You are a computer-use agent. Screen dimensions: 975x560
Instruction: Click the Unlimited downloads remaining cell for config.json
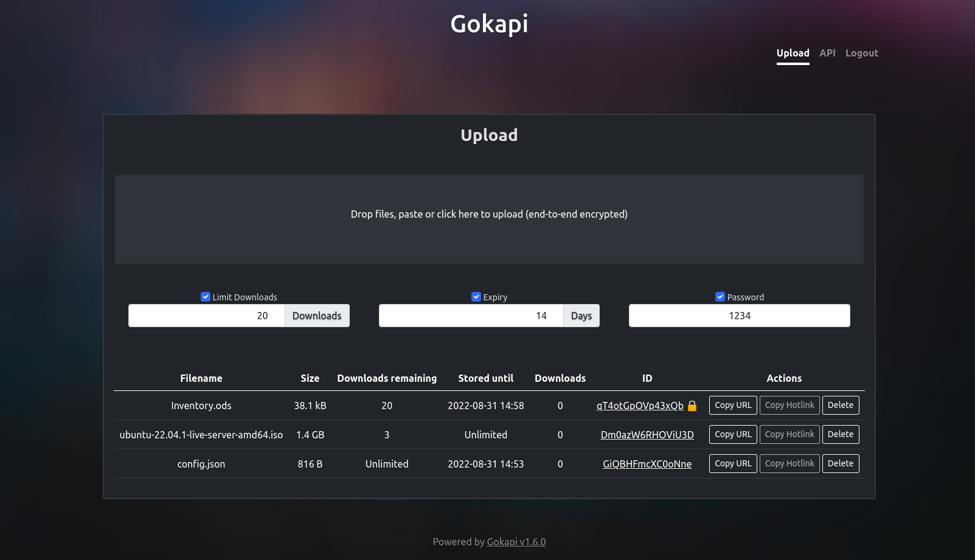(387, 464)
